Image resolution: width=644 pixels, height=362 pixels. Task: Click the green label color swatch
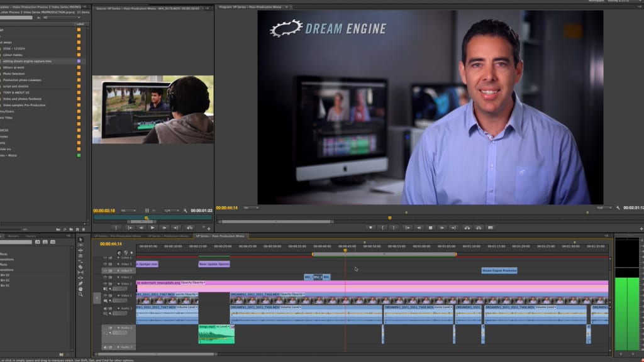[79, 156]
